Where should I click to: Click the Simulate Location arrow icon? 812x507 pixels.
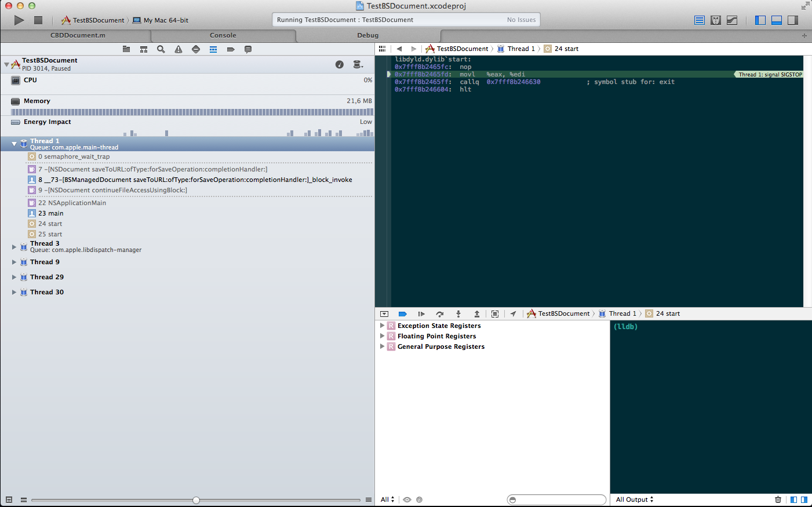[514, 314]
